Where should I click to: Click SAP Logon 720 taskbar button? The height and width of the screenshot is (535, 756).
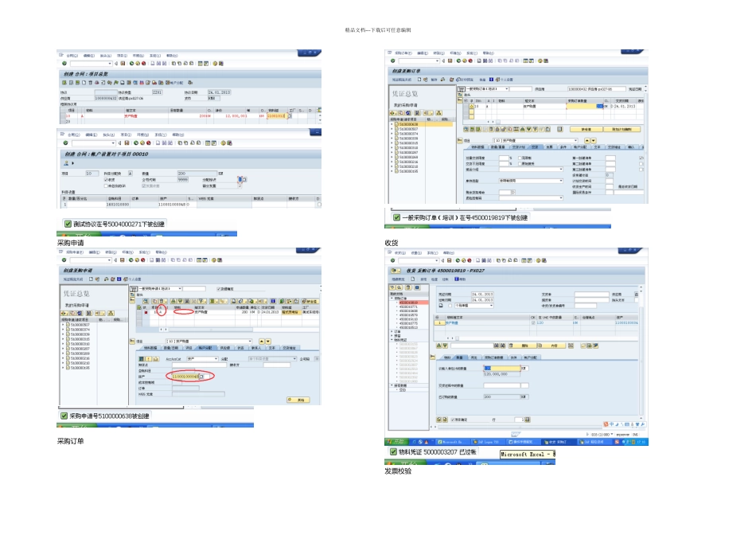[x=488, y=441]
